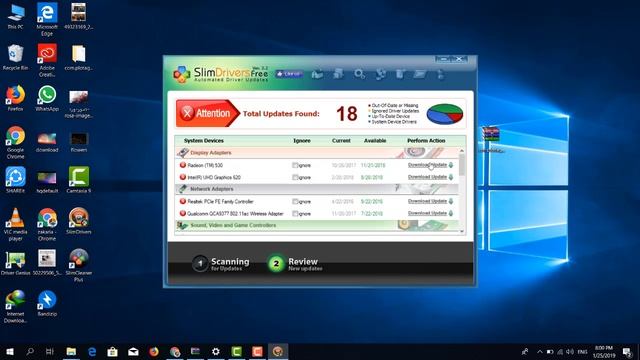640x360 pixels.
Task: Tick the Ignore checkbox for Radeon (TM) 530
Action: (295, 165)
